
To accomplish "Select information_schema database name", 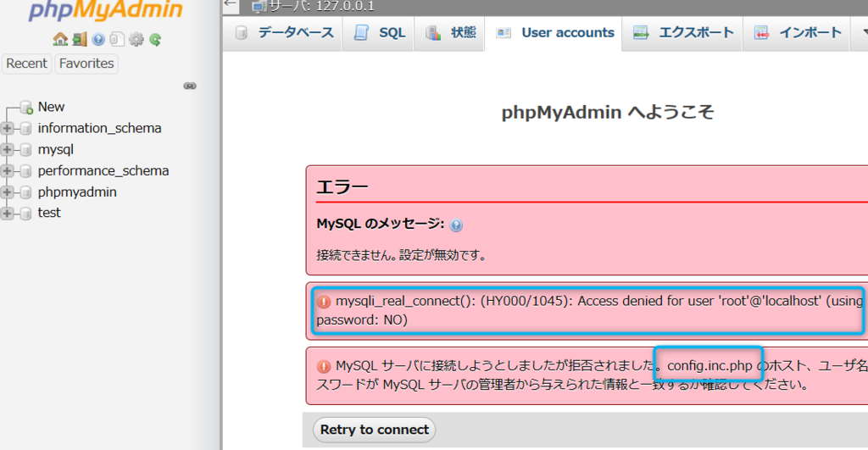I will pos(100,129).
